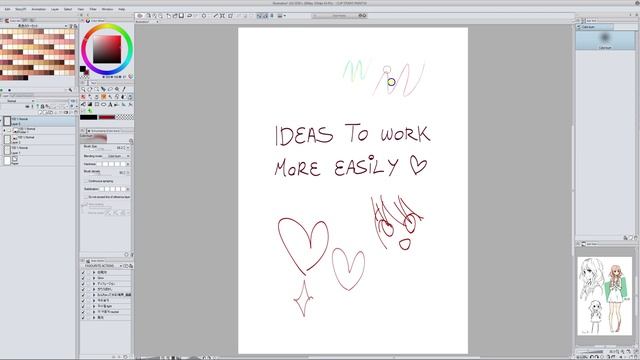Click the wrench icon in Tool Property palette
This screenshot has height=360, width=640.
pyautogui.click(x=131, y=140)
